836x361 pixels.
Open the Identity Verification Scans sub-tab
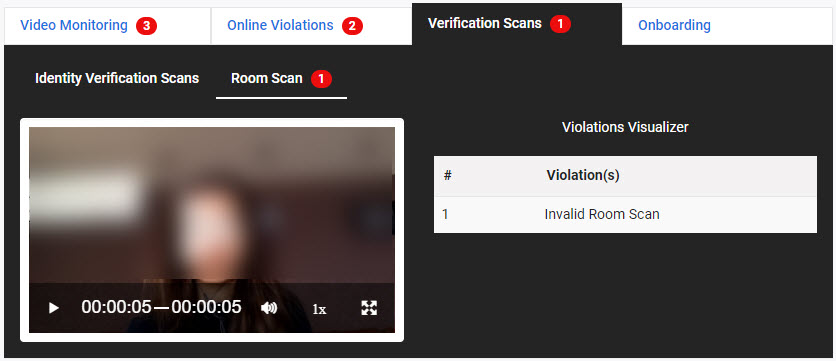pyautogui.click(x=117, y=78)
